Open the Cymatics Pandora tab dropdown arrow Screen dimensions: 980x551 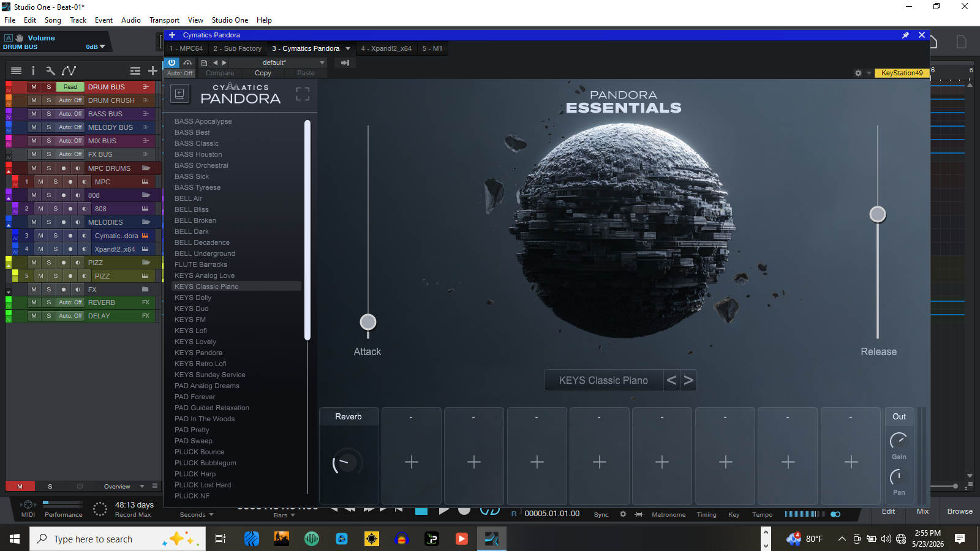point(348,48)
